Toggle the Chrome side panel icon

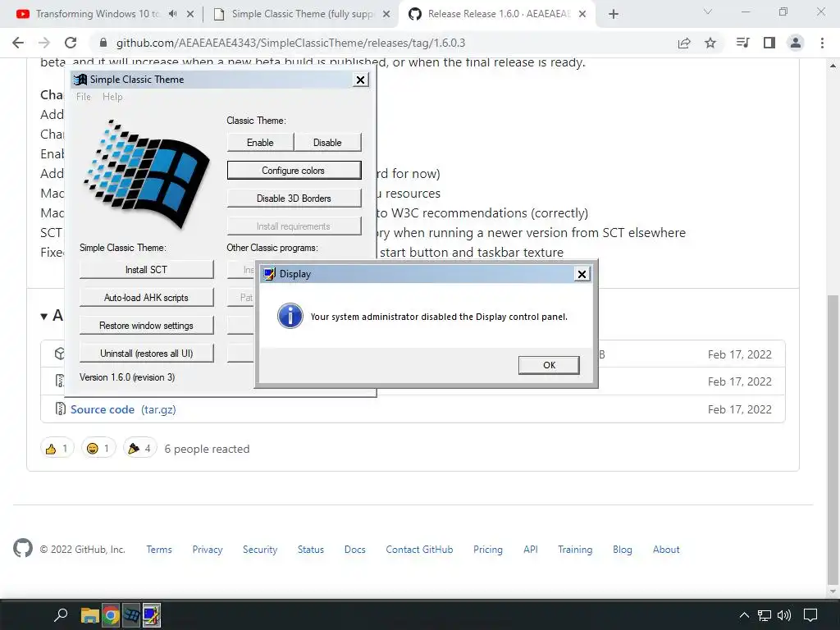click(769, 43)
